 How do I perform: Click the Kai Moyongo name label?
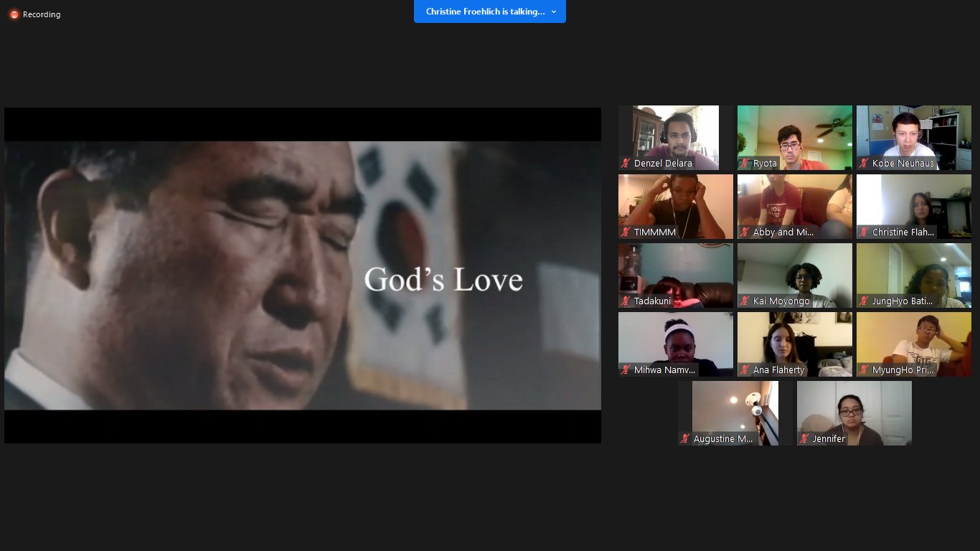click(x=781, y=301)
